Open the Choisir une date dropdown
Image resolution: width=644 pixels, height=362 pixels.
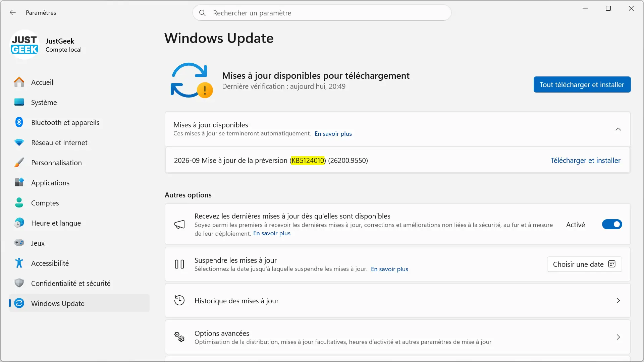click(x=584, y=264)
